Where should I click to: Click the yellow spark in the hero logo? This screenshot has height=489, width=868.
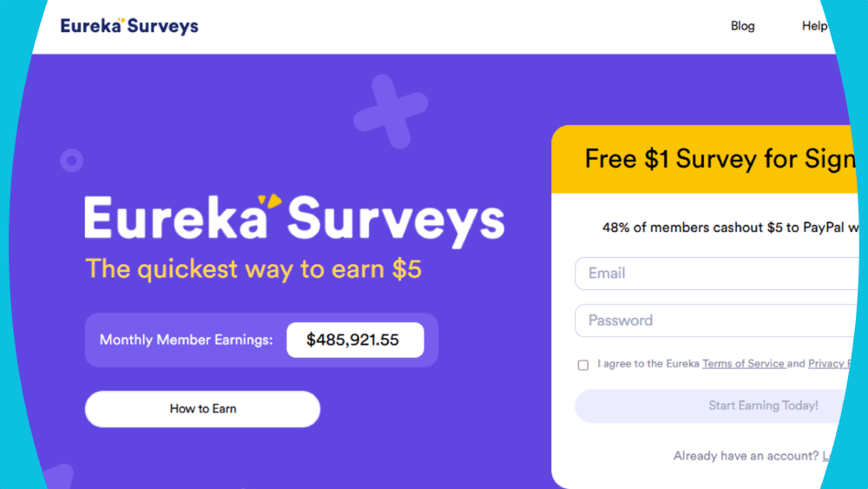tap(273, 202)
